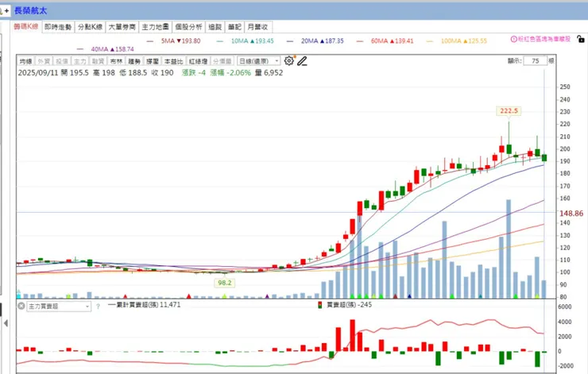Click the 量 6,952 volume value
The image size is (588, 374).
tap(269, 73)
